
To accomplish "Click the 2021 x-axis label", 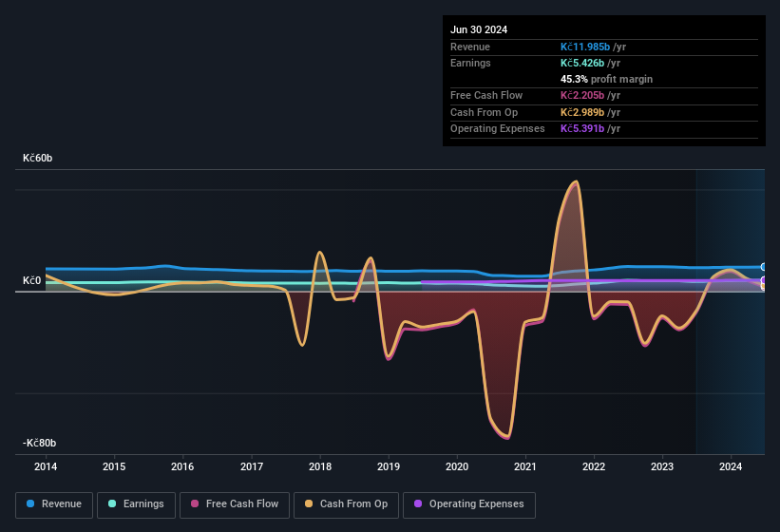I will click(525, 466).
